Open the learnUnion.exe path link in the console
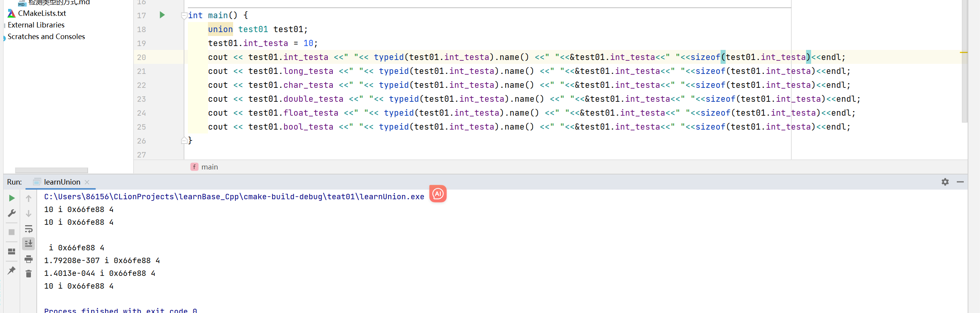 click(x=234, y=197)
